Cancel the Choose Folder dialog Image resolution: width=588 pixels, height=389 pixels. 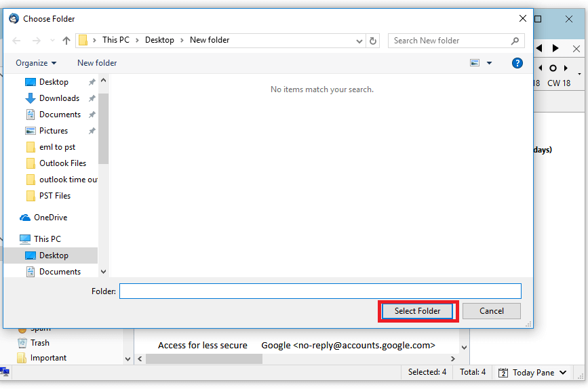tap(491, 311)
